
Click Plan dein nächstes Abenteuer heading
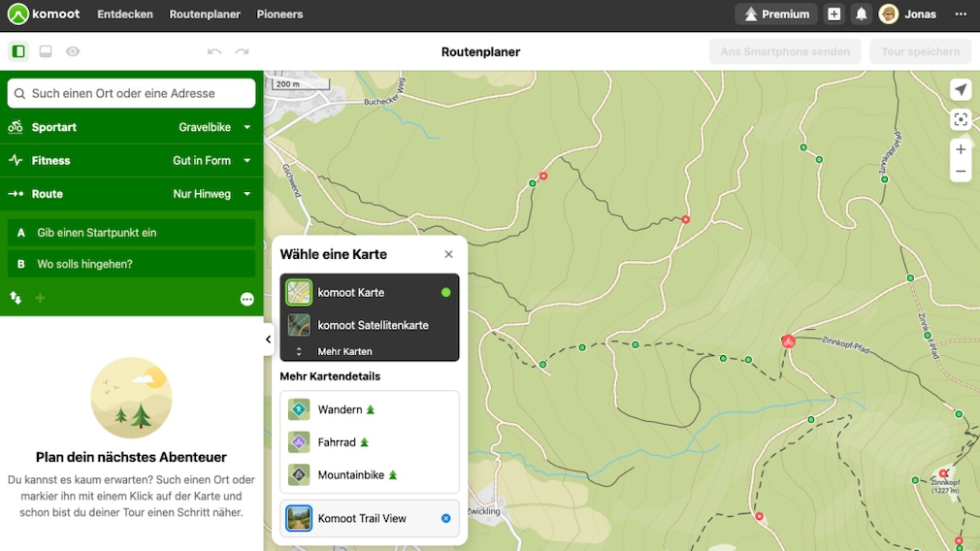[x=131, y=457]
